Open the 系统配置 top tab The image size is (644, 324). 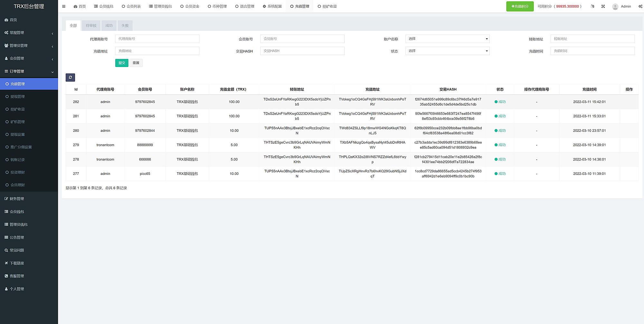point(272,6)
